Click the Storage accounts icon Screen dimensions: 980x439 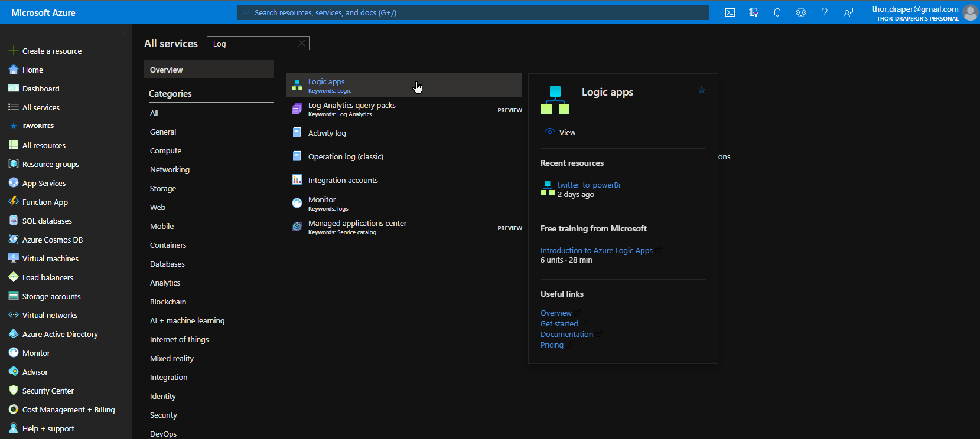click(x=14, y=296)
